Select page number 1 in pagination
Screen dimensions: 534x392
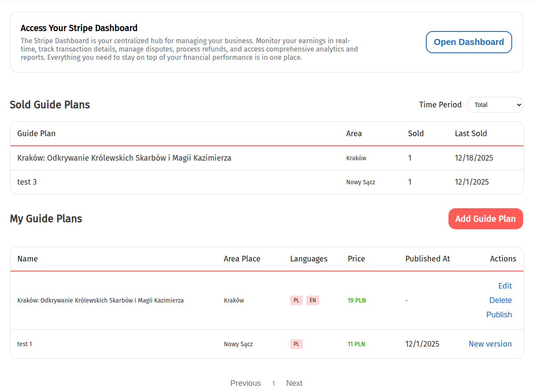pyautogui.click(x=274, y=383)
